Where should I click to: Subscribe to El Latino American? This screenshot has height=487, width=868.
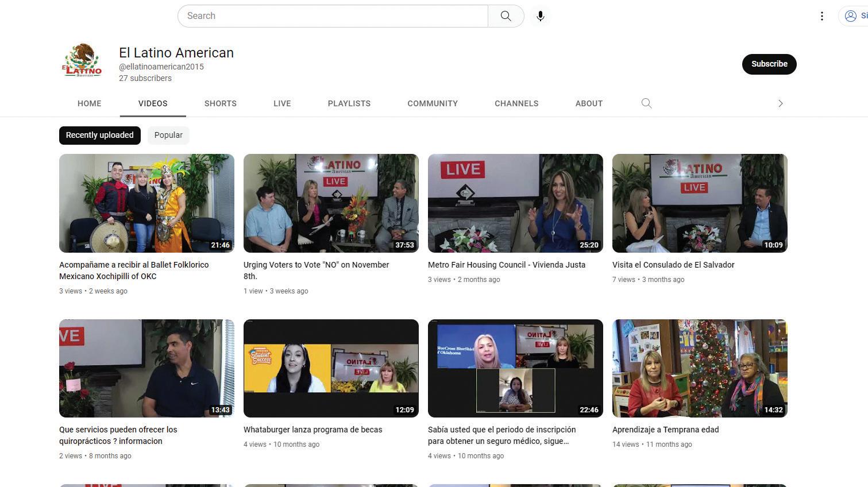tap(769, 64)
